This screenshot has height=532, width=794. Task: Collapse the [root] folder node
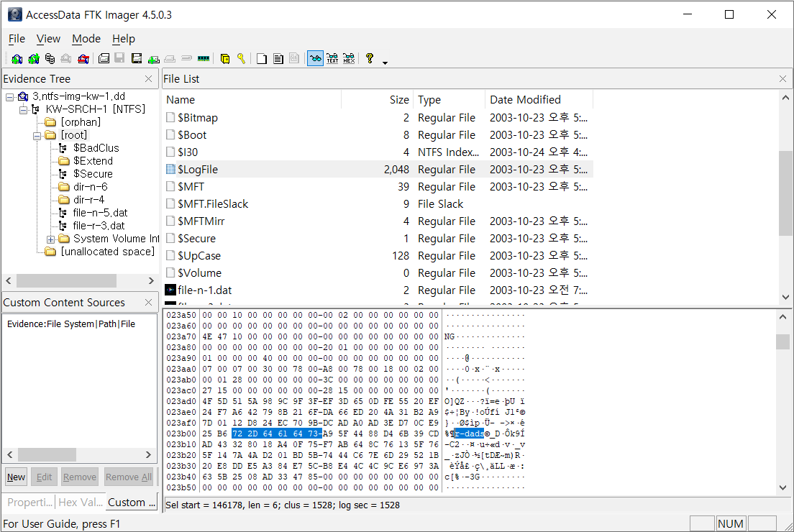tap(37, 135)
